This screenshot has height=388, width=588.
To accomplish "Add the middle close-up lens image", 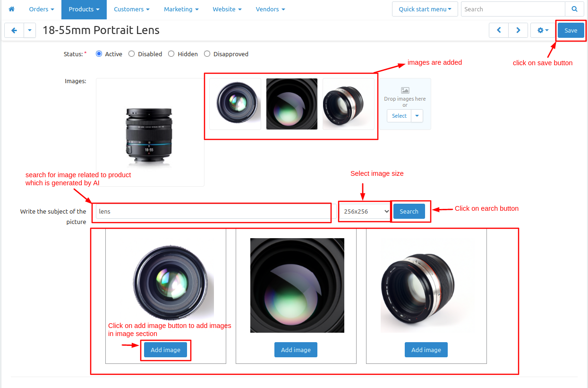I will click(296, 350).
